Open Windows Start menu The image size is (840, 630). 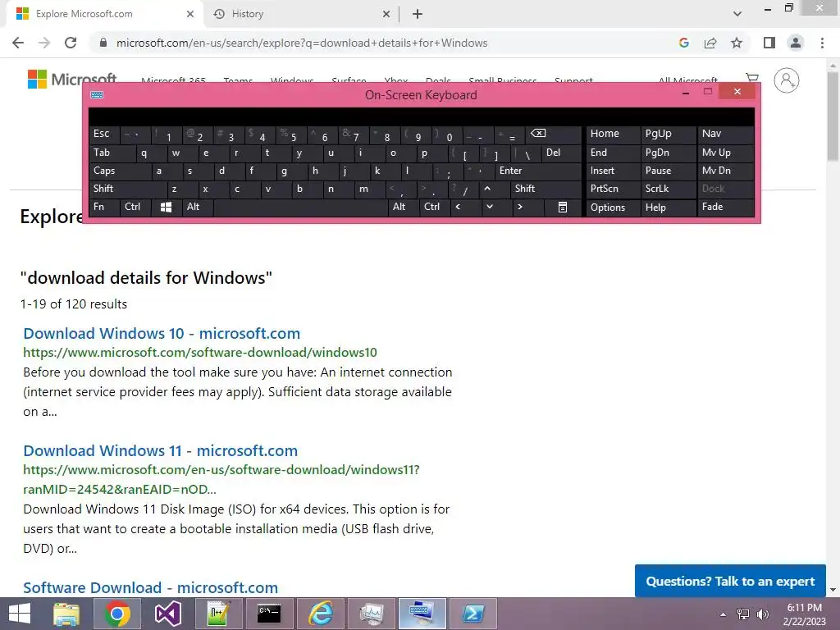point(20,614)
